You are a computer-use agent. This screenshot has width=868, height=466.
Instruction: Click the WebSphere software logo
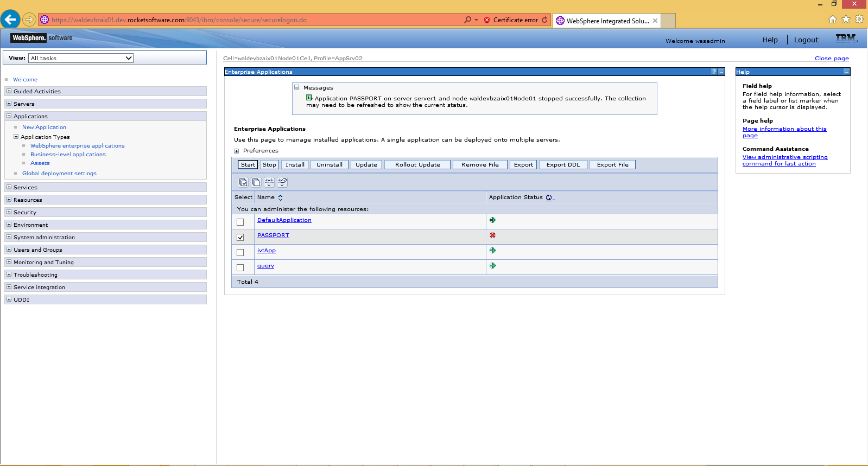click(x=42, y=38)
